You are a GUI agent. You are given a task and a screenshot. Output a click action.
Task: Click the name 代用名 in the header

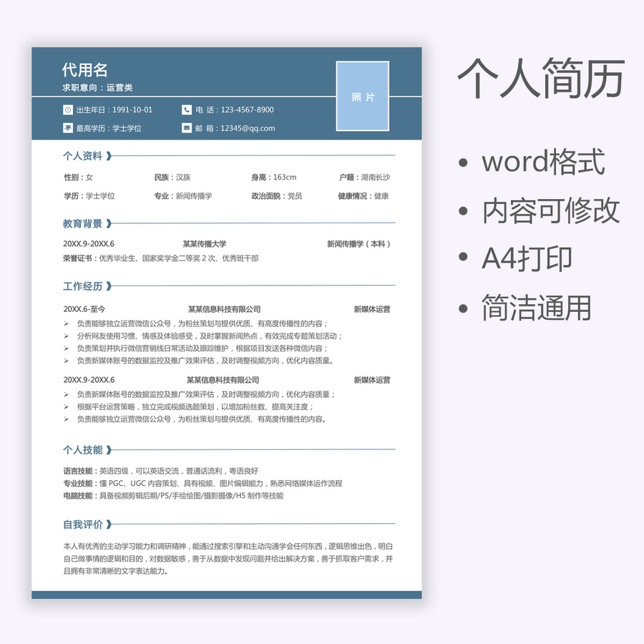pyautogui.click(x=85, y=70)
